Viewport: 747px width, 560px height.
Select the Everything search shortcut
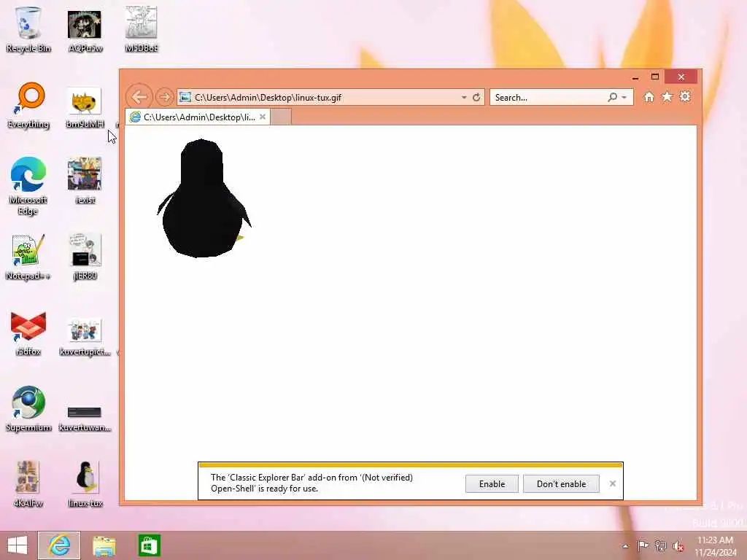[28, 106]
